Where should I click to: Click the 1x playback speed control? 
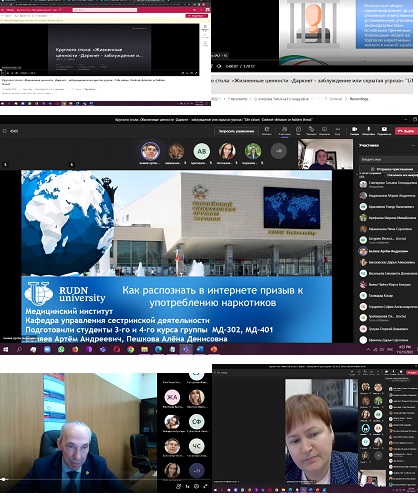click(188, 487)
